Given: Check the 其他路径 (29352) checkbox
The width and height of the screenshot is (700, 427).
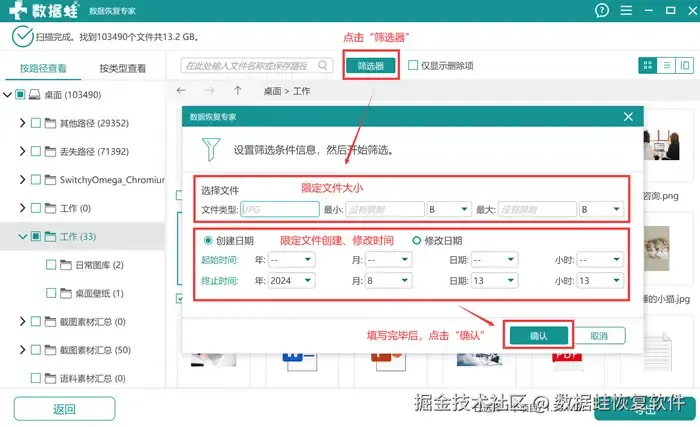Looking at the screenshot, I should pyautogui.click(x=36, y=123).
